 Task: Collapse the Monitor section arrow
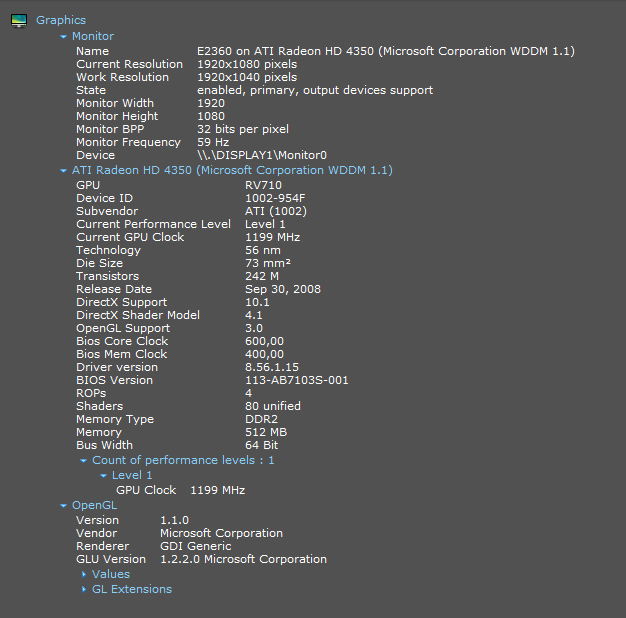63,37
